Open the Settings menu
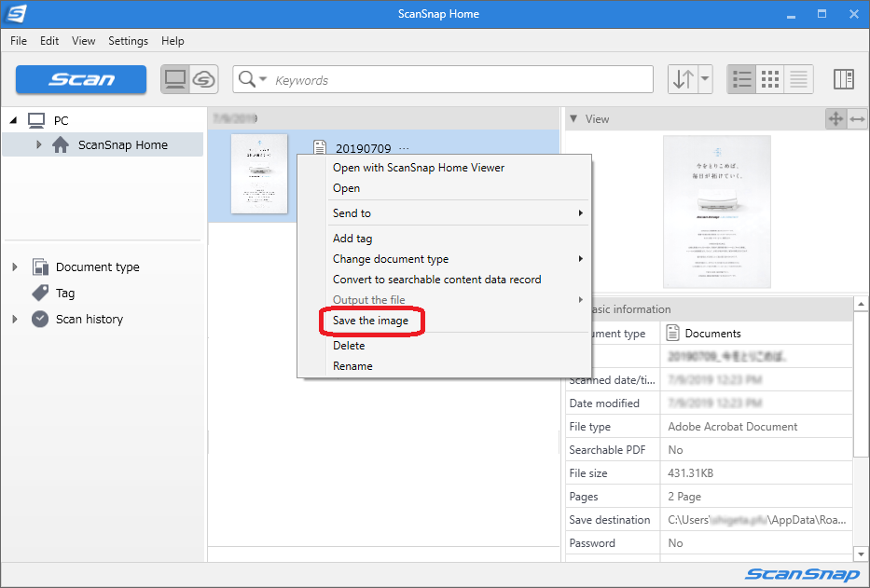Viewport: 870px width, 588px height. coord(128,40)
